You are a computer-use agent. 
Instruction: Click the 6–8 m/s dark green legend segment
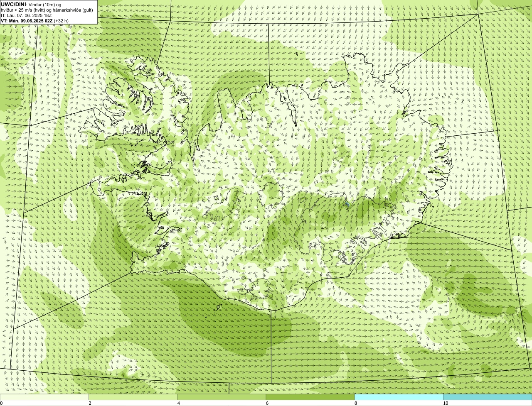310,397
